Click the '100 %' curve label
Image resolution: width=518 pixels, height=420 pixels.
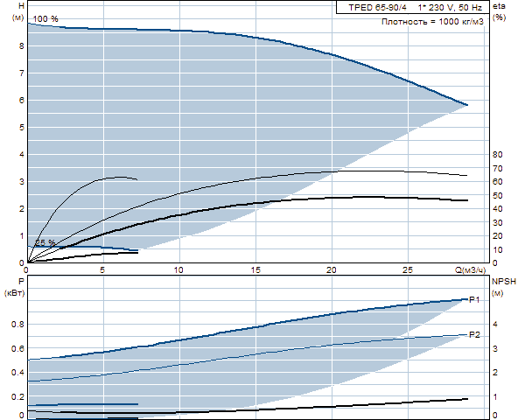point(45,19)
